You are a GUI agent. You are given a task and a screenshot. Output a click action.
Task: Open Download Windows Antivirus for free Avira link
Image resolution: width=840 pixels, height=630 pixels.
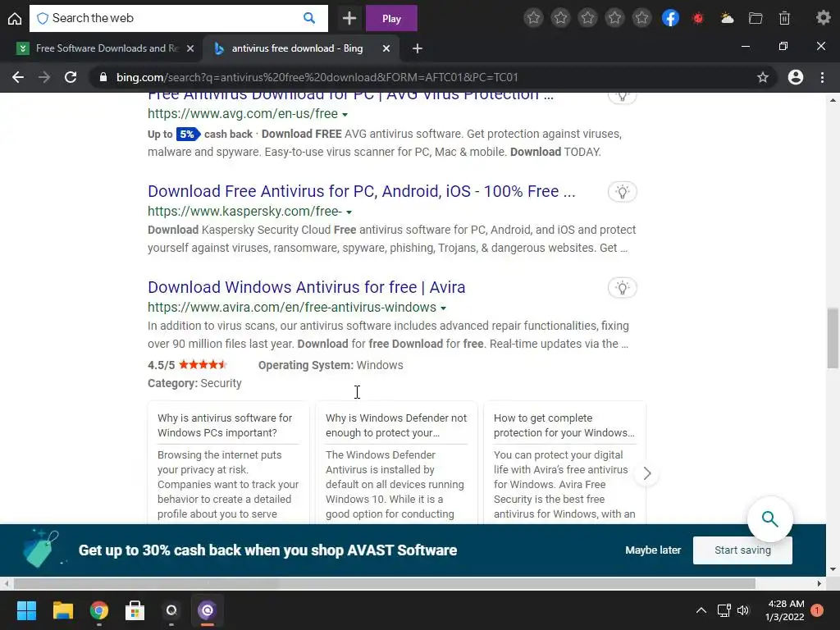(307, 287)
